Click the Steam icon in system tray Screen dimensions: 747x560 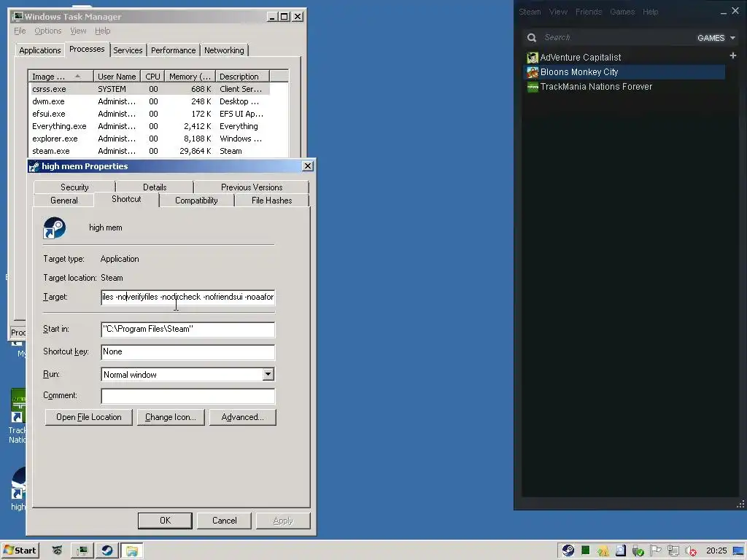click(568, 551)
